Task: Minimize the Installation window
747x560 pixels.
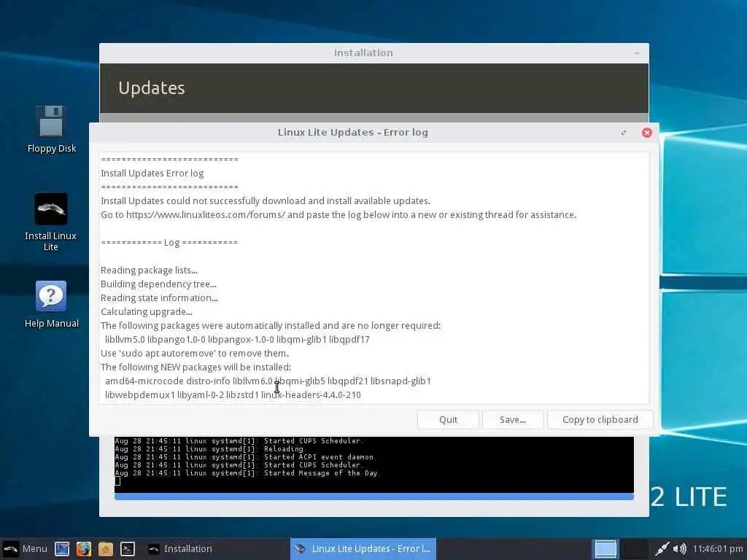Action: click(x=637, y=53)
